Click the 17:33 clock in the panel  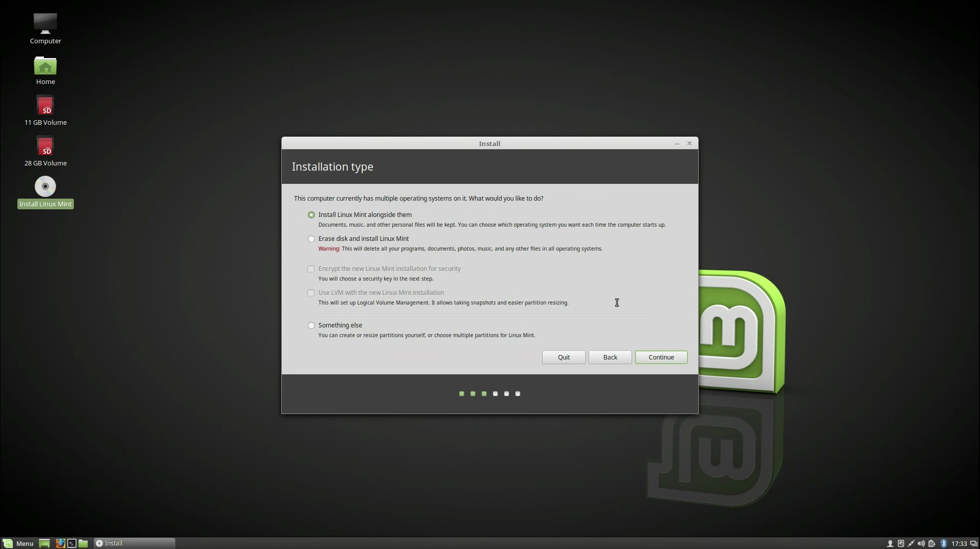click(959, 543)
